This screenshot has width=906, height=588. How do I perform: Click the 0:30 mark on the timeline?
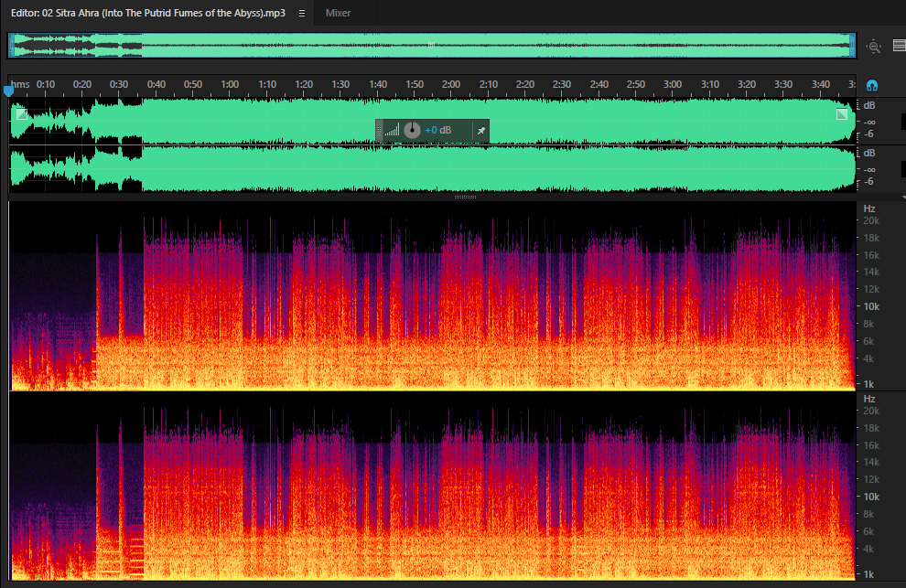118,84
